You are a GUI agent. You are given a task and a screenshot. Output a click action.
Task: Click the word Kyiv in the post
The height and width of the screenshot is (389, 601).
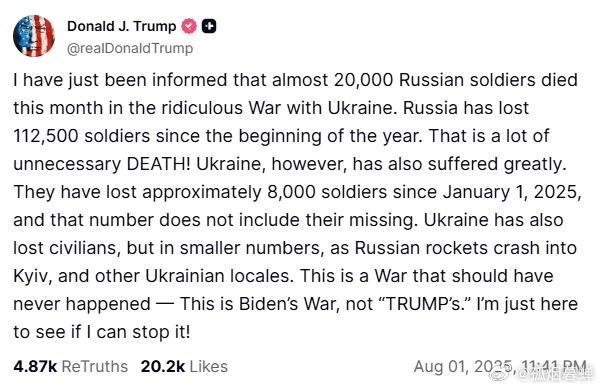(32, 276)
